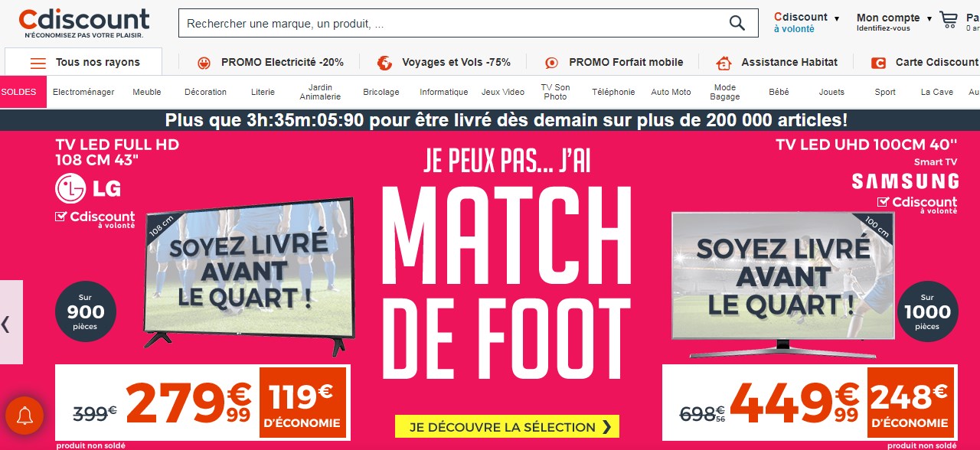Go to previous carousel slide
The height and width of the screenshot is (450, 980).
click(x=6, y=323)
